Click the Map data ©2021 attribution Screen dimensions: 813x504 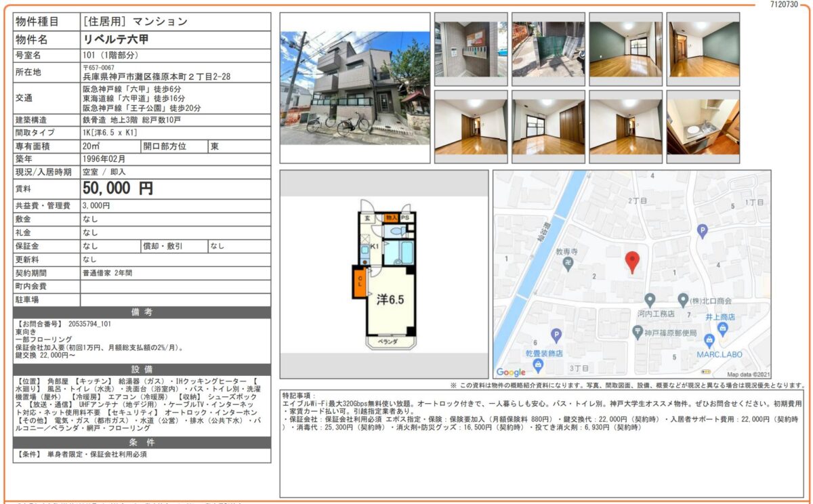click(749, 373)
